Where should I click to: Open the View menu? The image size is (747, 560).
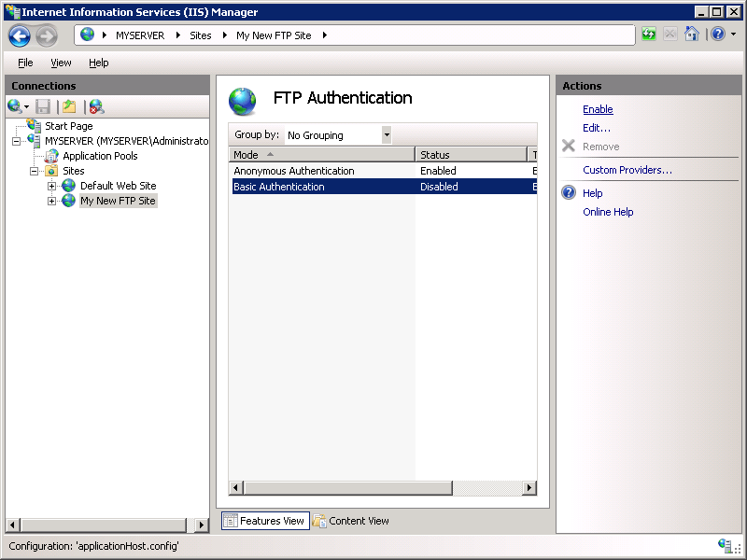tap(60, 63)
